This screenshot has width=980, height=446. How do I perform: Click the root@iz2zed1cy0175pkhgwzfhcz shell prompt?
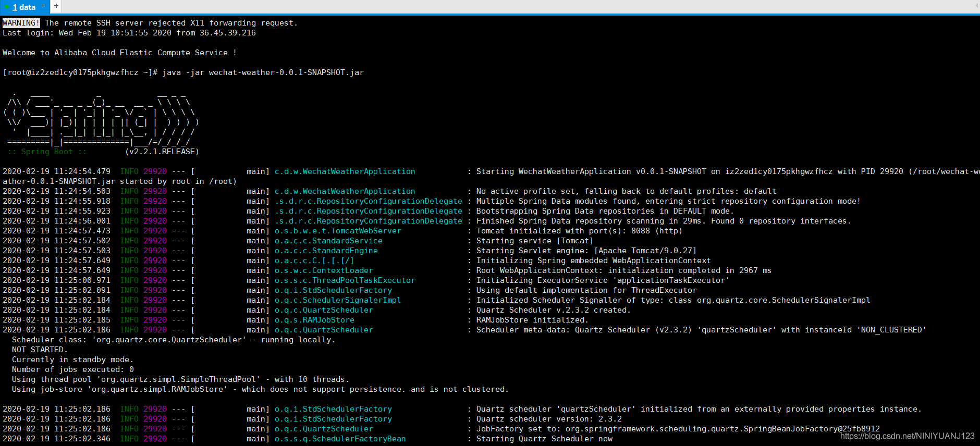[x=80, y=72]
